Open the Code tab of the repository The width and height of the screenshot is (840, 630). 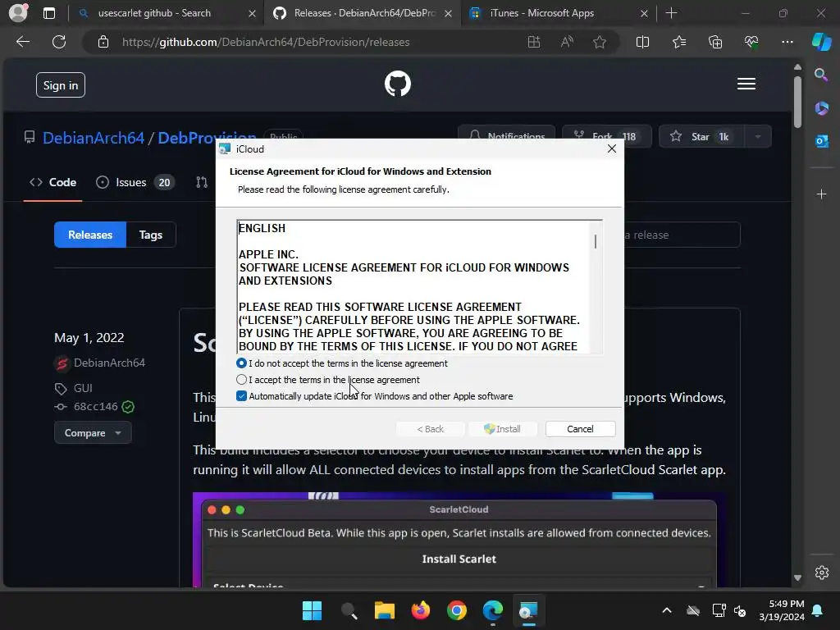(52, 182)
